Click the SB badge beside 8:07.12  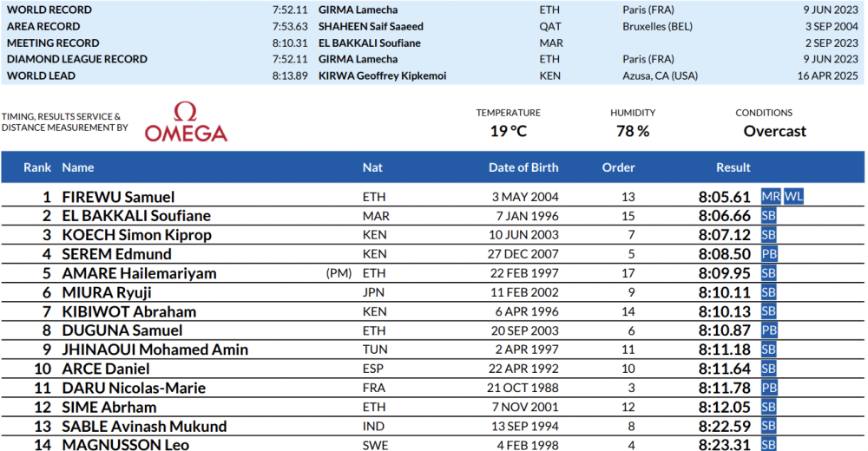coord(768,235)
